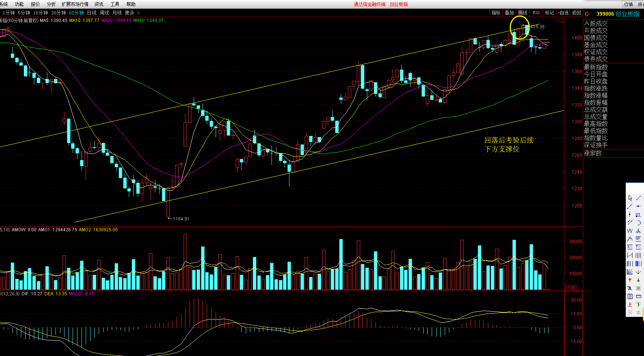The image size is (644, 356).
Task: Switch to the 30分钟 timeframe tab
Action: [58, 13]
